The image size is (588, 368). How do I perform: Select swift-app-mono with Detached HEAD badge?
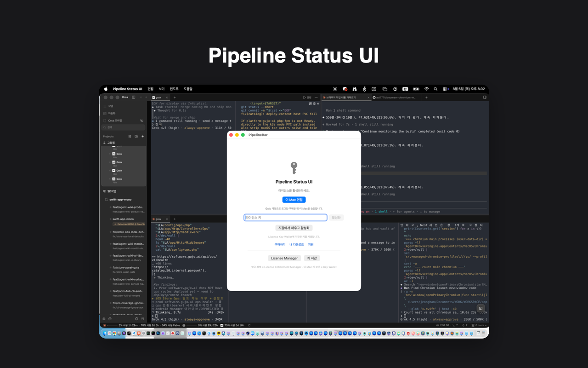point(126,221)
